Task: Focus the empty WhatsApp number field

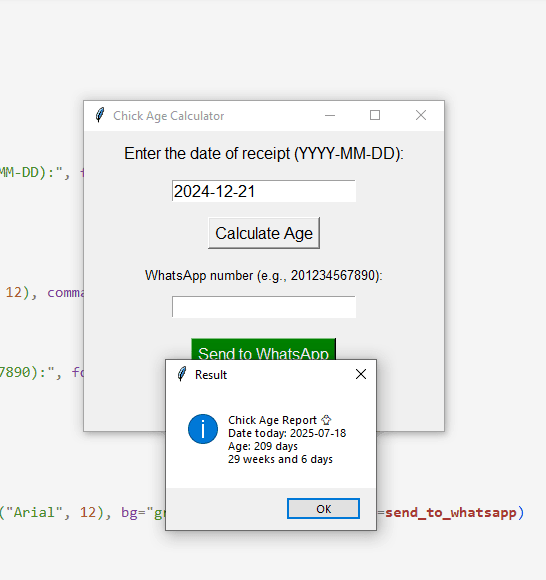Action: click(264, 307)
